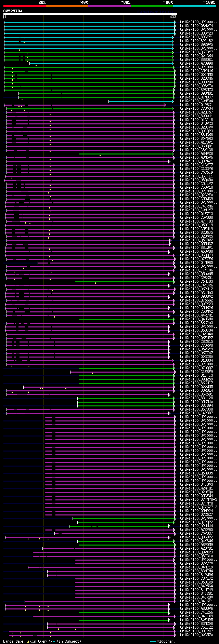Open hit UniRef100_Q8H0T4

coord(196,26)
